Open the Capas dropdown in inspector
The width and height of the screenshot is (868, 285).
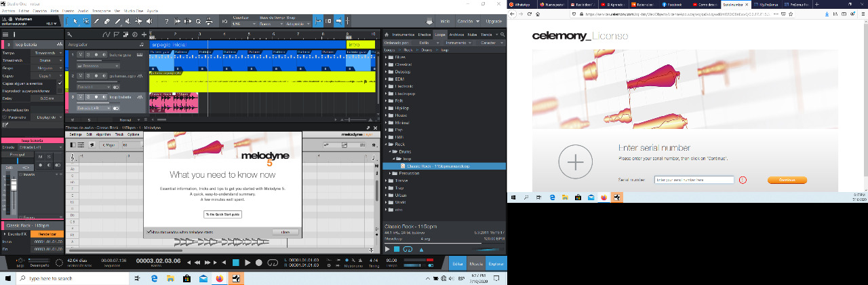(47, 76)
